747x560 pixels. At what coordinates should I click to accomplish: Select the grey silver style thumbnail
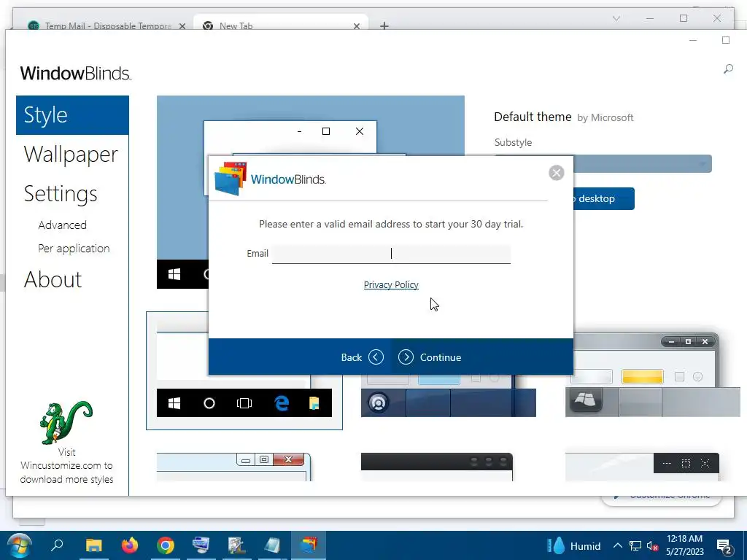(x=652, y=376)
